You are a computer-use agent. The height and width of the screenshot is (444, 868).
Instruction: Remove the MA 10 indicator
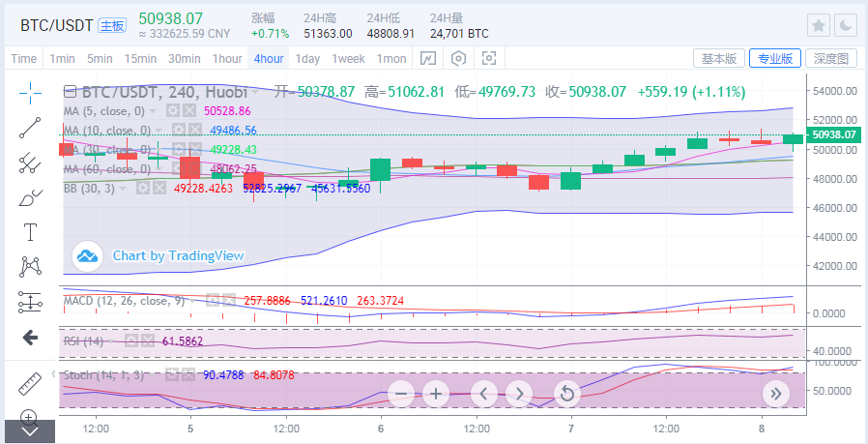194,131
